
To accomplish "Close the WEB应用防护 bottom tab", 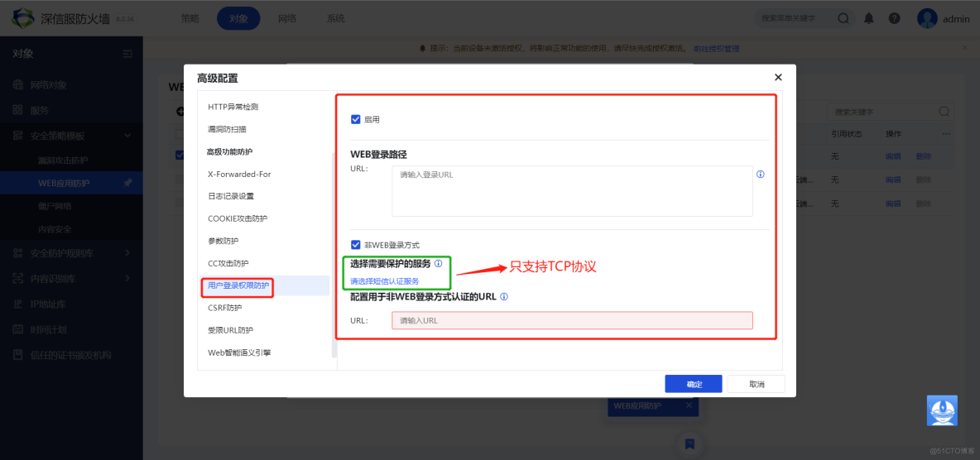I will pyautogui.click(x=689, y=405).
